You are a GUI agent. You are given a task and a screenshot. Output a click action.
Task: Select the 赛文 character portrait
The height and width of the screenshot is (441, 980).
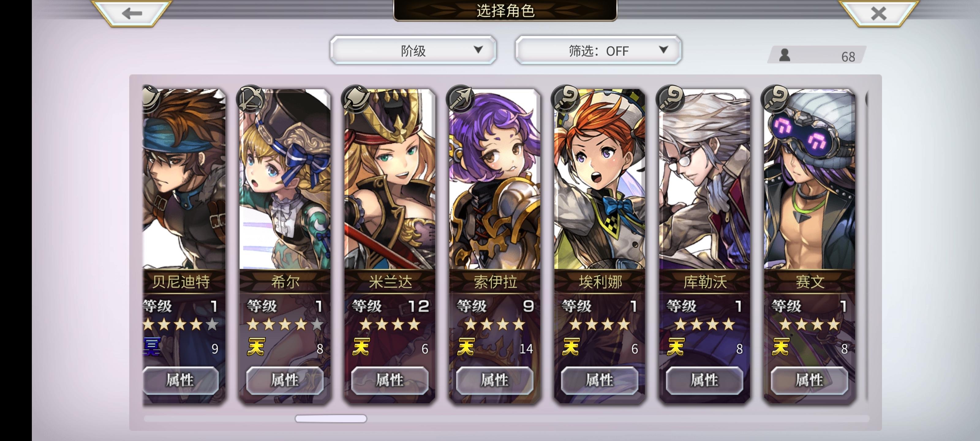click(809, 179)
